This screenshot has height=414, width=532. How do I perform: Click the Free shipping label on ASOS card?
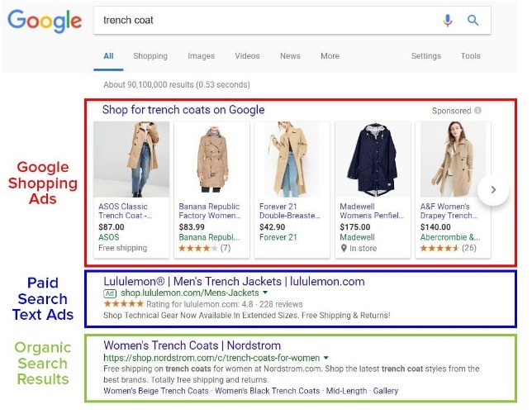(x=123, y=248)
